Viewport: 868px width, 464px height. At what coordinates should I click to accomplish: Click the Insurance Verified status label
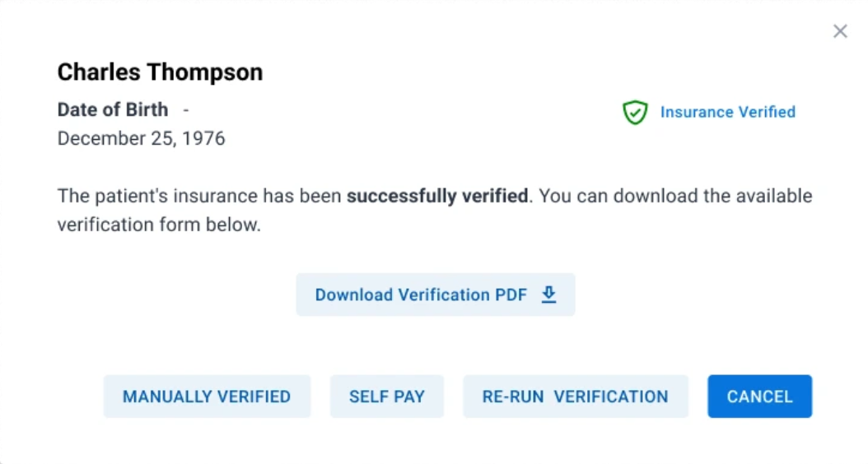tap(727, 112)
